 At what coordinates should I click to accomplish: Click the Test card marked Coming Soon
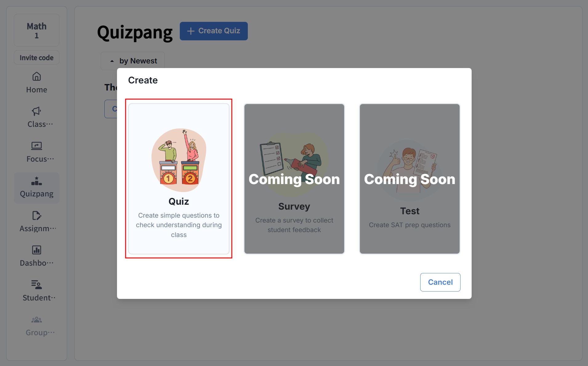(x=410, y=179)
